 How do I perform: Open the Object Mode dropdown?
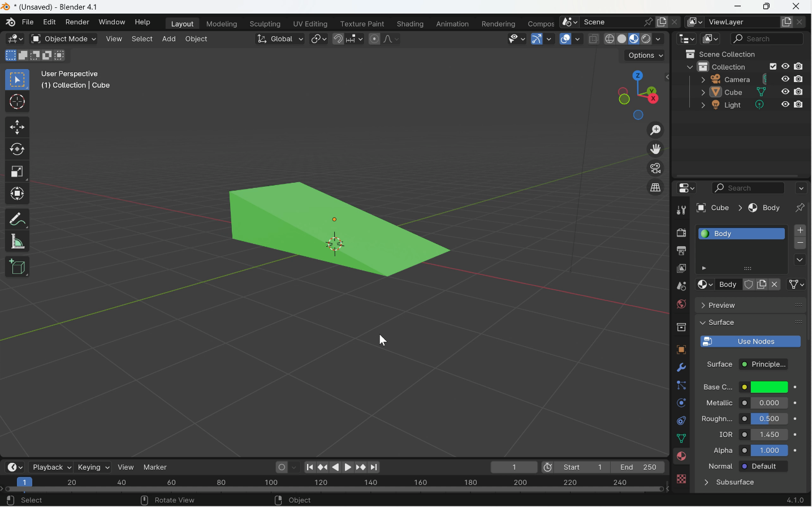click(64, 39)
